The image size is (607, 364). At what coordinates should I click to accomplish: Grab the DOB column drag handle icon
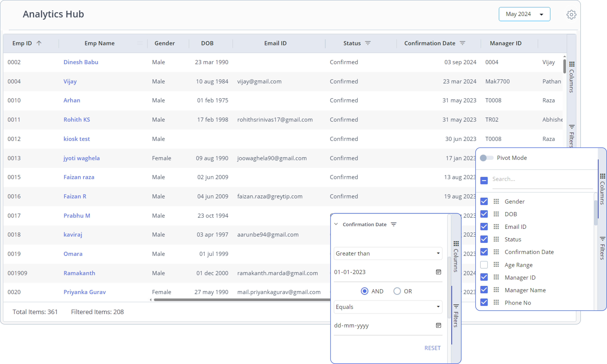[x=496, y=214]
